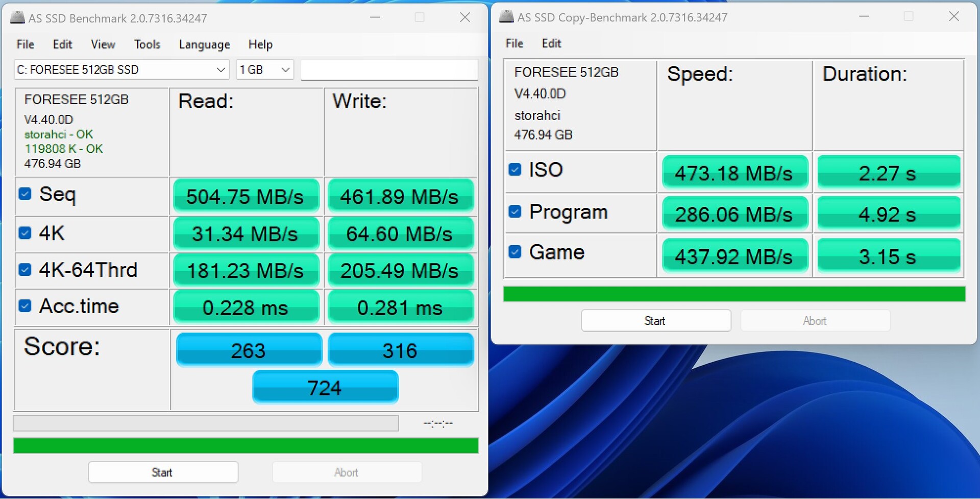Click the ISO speed 473.18 MB/s
The image size is (980, 499).
pos(734,173)
